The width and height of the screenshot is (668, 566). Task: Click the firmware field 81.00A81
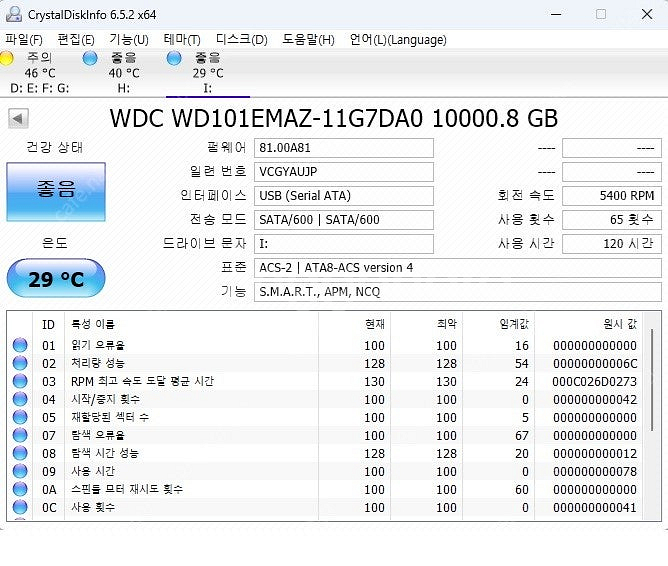(344, 148)
